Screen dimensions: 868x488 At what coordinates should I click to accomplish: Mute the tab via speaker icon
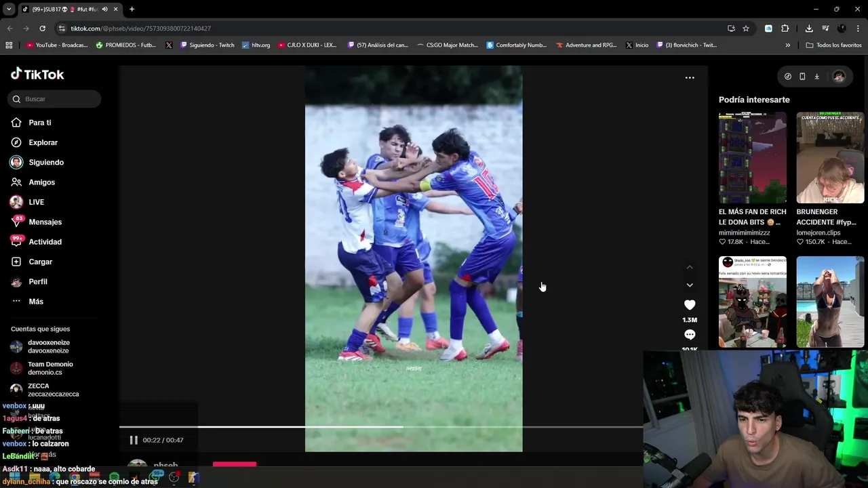coord(104,9)
